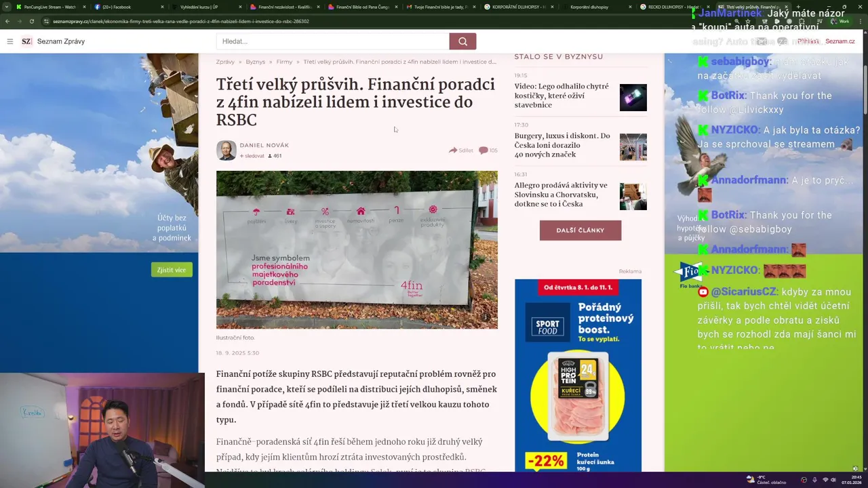
Task: Close the Vyhledání kurzu tab
Action: click(240, 7)
